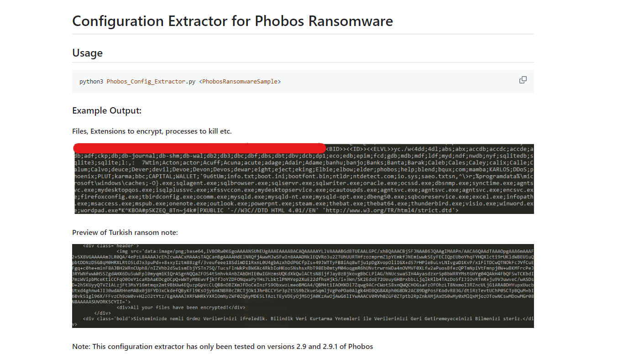The width and height of the screenshot is (644, 364).
Task: Click the copy-to-clipboard icon on the code block
Action: [x=523, y=80]
